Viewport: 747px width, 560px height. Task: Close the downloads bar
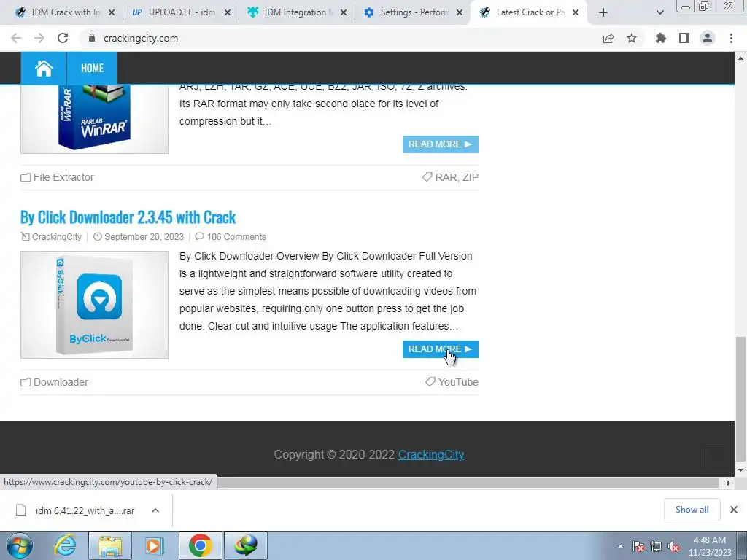point(734,510)
